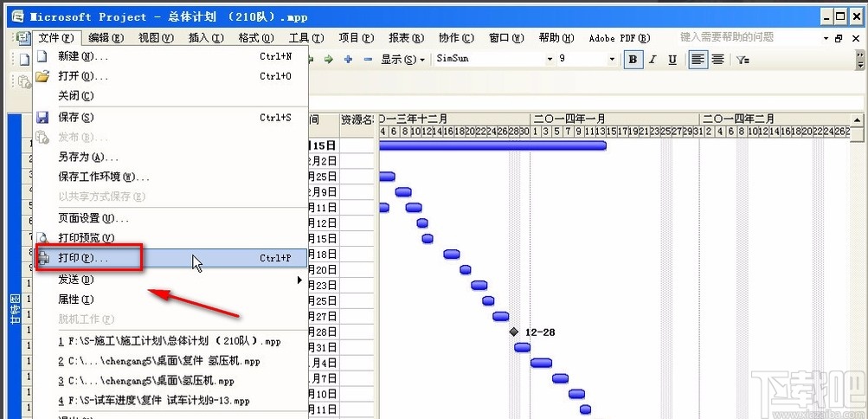Click the 甘特图 view bar label
The height and width of the screenshot is (419, 868).
(x=16, y=309)
